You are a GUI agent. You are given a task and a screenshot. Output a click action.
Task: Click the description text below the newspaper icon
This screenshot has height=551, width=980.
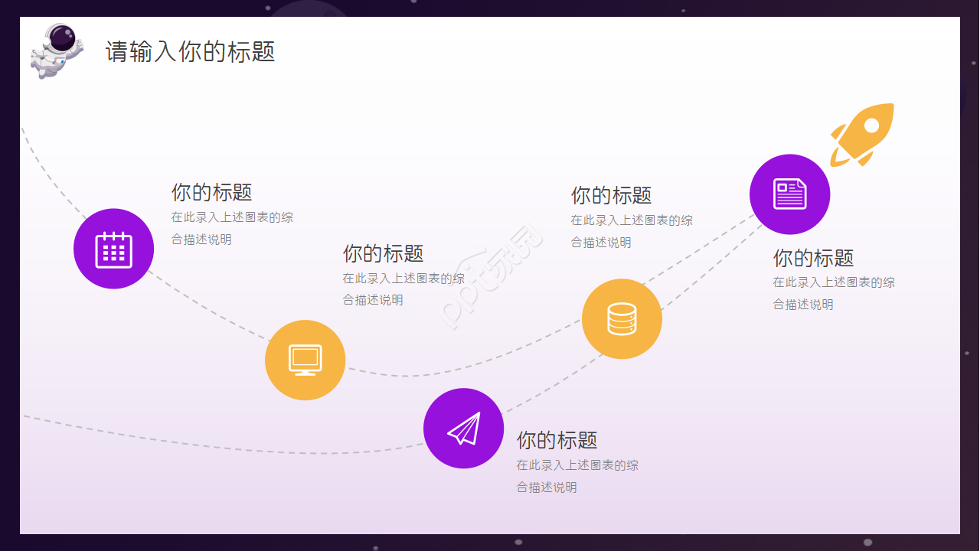point(833,293)
